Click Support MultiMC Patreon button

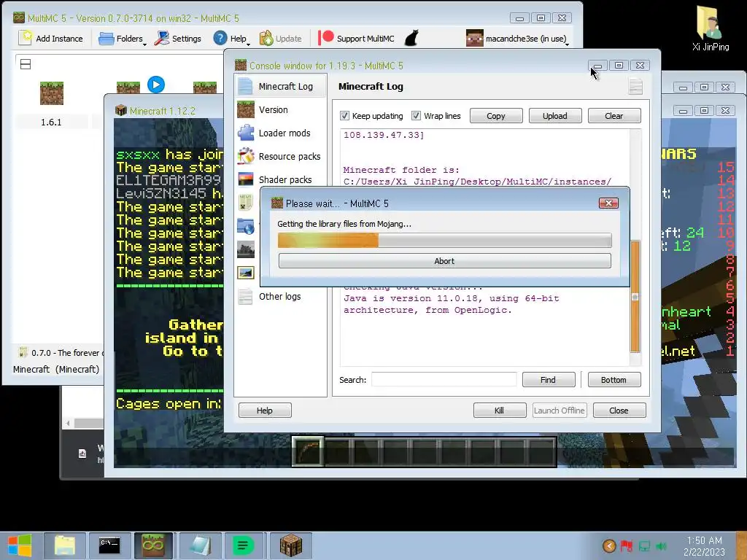tap(356, 39)
